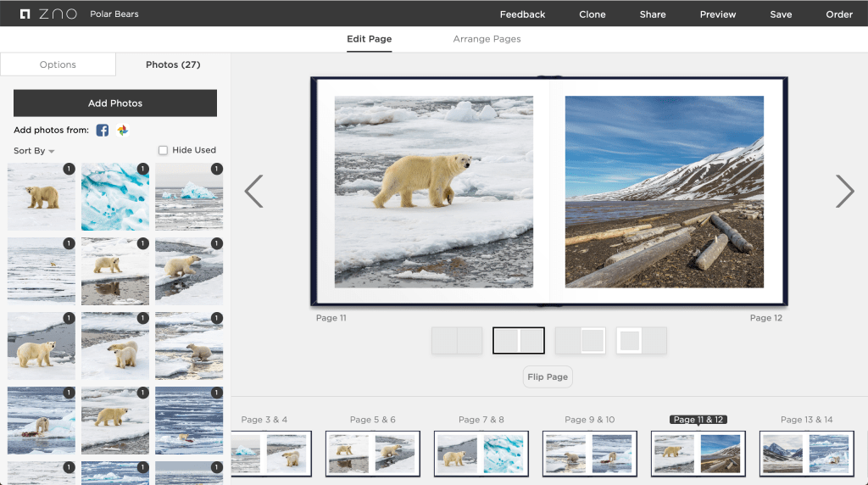Enable the Hide Used checkbox
The height and width of the screenshot is (485, 868).
click(x=164, y=150)
